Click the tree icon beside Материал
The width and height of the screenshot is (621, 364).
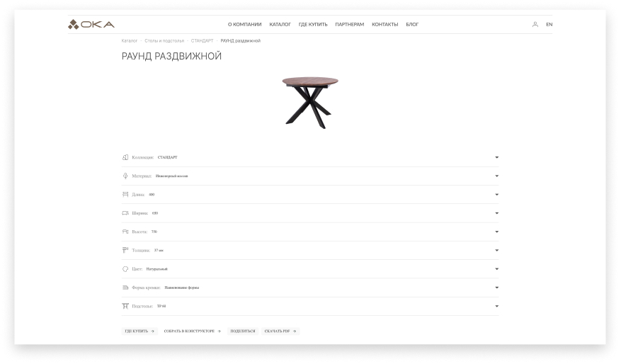pos(125,176)
